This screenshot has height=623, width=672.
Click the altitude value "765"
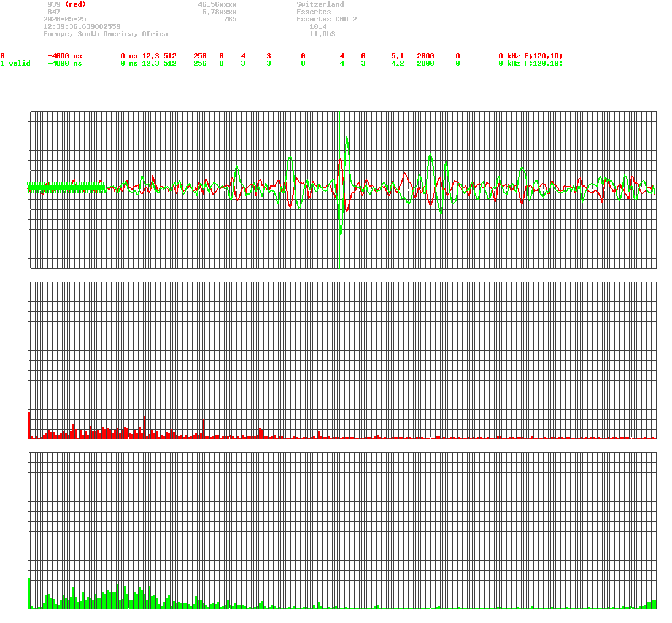click(230, 19)
